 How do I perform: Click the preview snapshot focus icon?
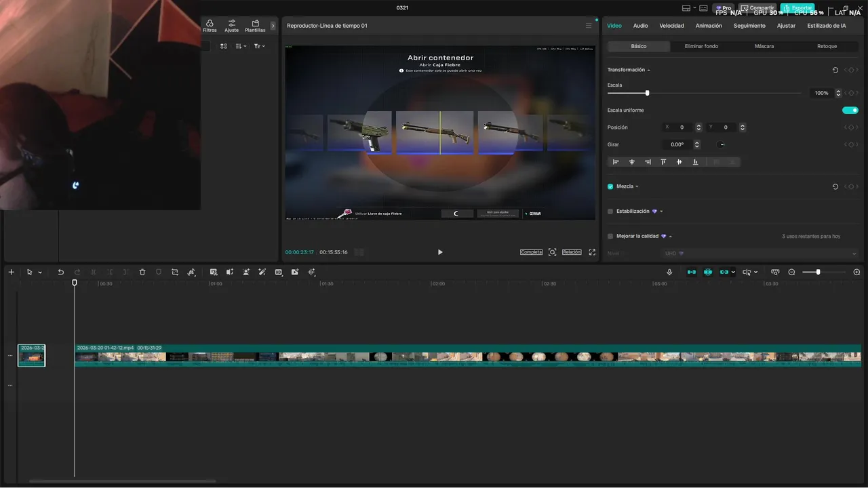(x=552, y=252)
